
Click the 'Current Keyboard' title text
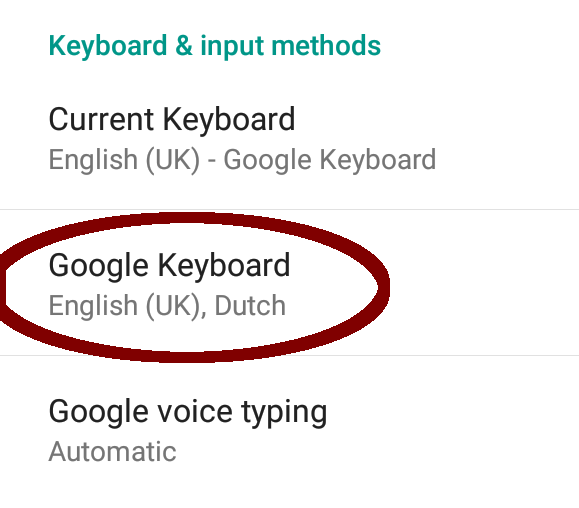[x=172, y=119]
